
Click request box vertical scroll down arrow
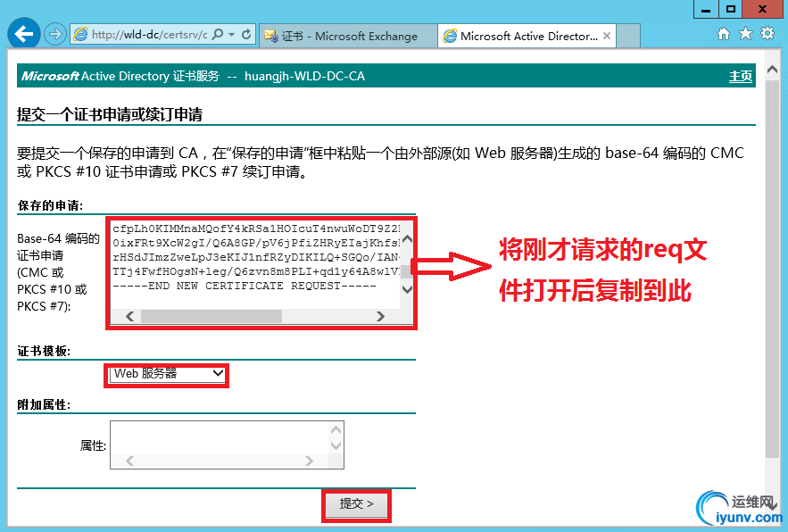coord(407,289)
